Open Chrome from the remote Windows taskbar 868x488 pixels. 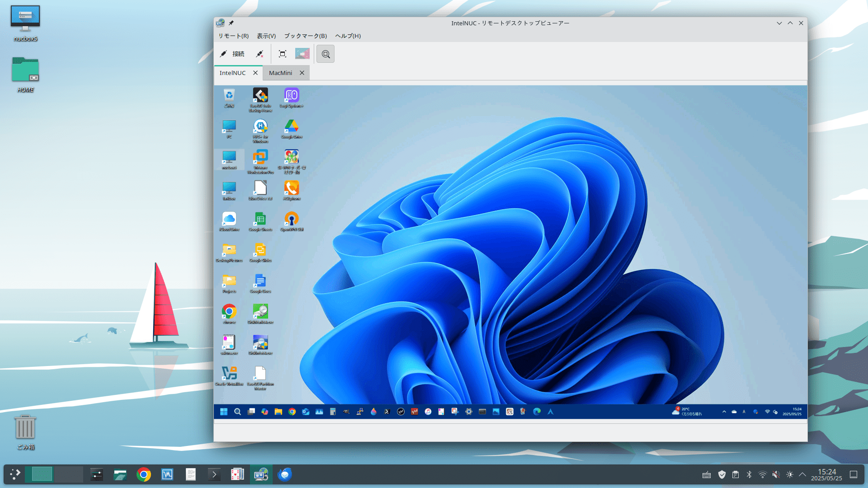[x=292, y=412]
